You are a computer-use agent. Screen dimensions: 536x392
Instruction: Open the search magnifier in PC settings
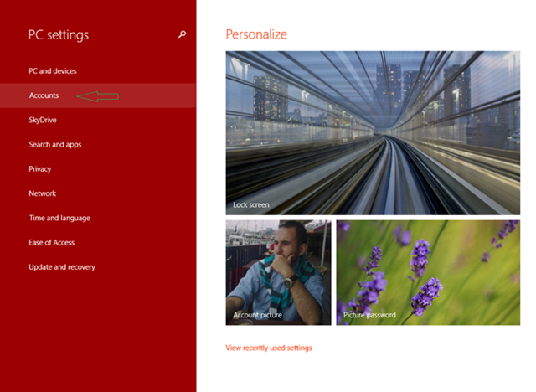click(183, 34)
